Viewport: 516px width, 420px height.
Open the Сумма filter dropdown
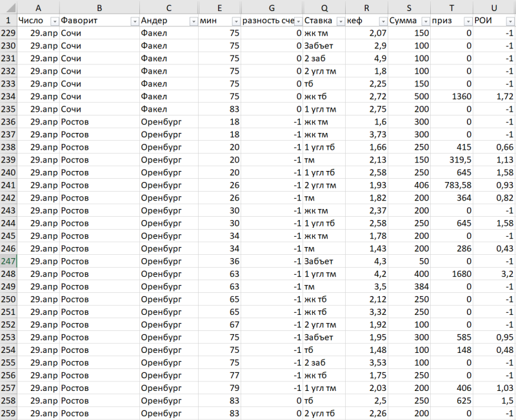coord(425,21)
